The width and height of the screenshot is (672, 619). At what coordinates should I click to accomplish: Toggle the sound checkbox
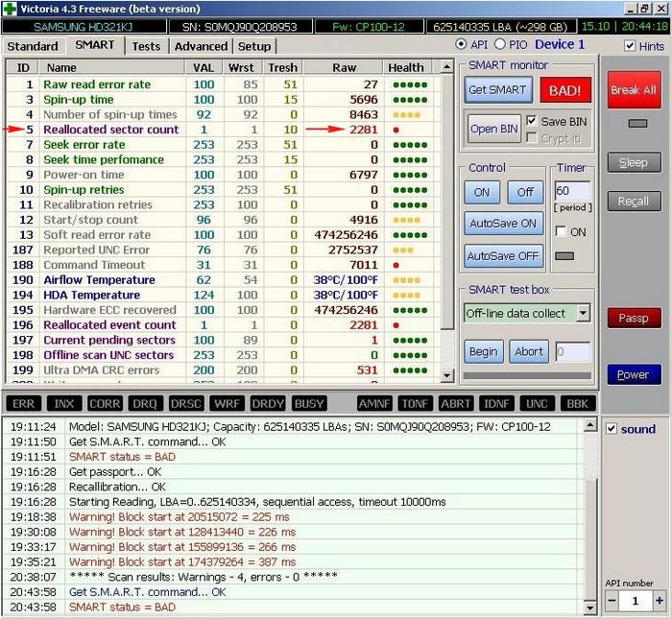612,429
